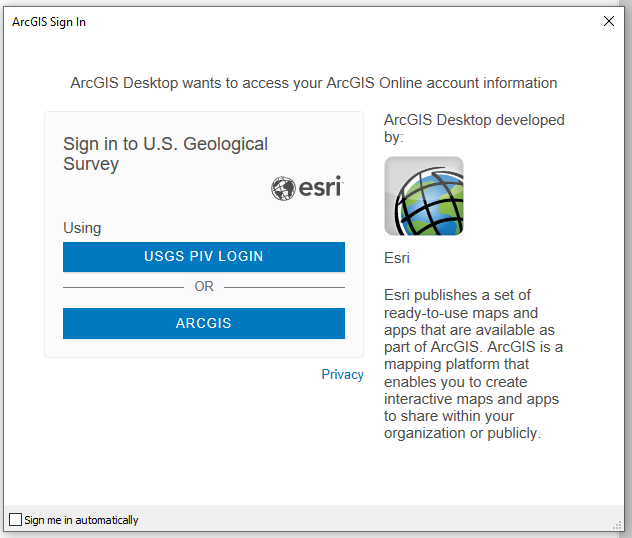Click the 'Using' label above login buttons

82,228
